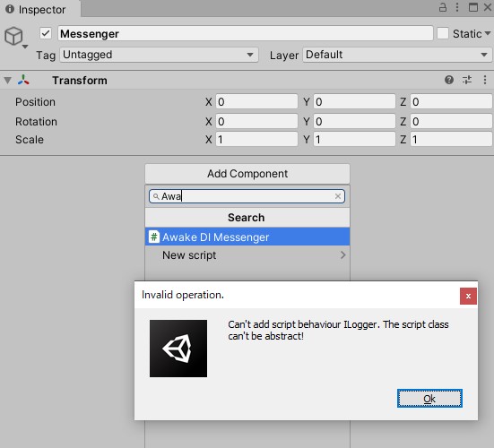The height and width of the screenshot is (448, 494).
Task: Click the component search field containing Awa
Action: tap(247, 196)
